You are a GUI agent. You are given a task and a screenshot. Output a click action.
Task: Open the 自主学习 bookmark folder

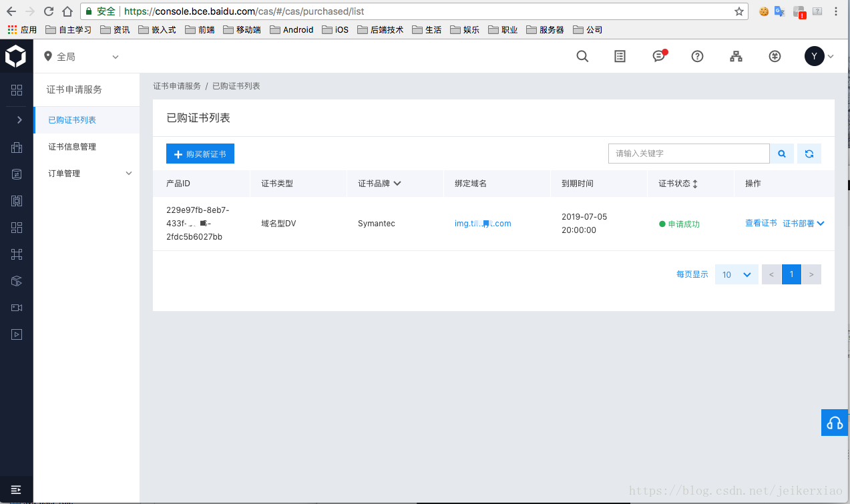pyautogui.click(x=69, y=30)
